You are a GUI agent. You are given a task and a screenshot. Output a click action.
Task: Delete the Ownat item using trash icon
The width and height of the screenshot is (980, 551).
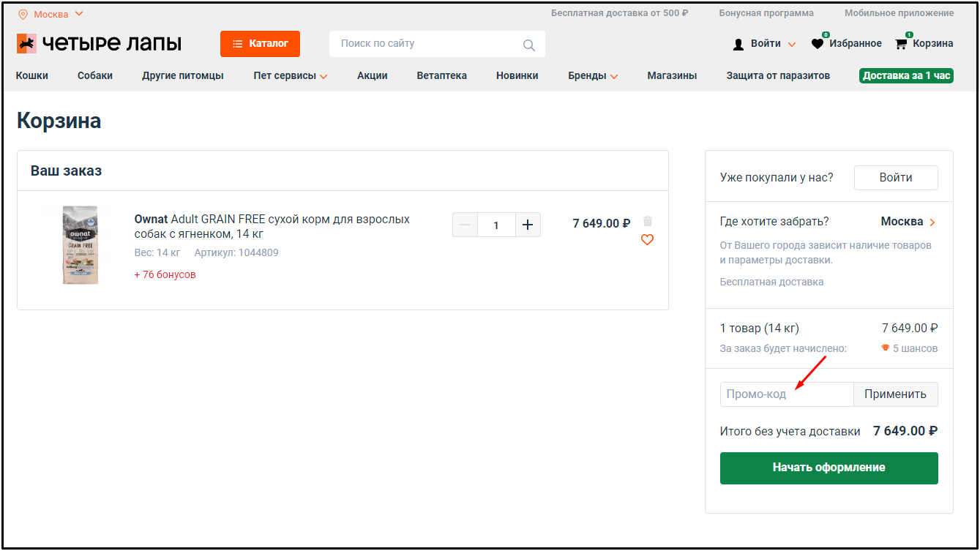pos(647,221)
